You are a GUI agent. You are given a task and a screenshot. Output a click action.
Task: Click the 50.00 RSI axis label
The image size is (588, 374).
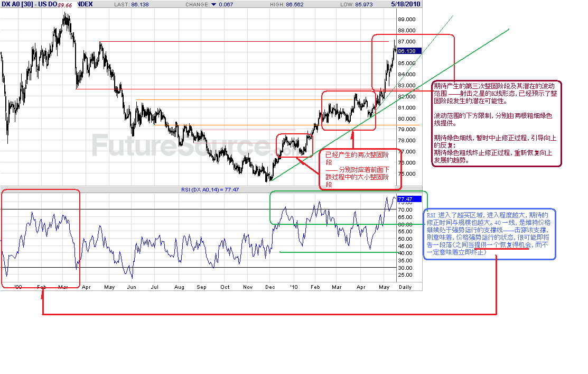tap(405, 239)
